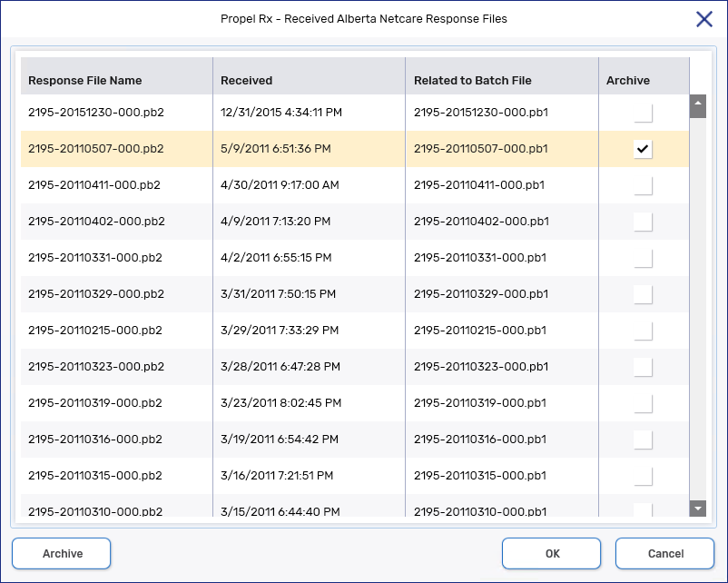Select response file 2195-20110329-000.pb2
The height and width of the screenshot is (583, 728).
[96, 294]
